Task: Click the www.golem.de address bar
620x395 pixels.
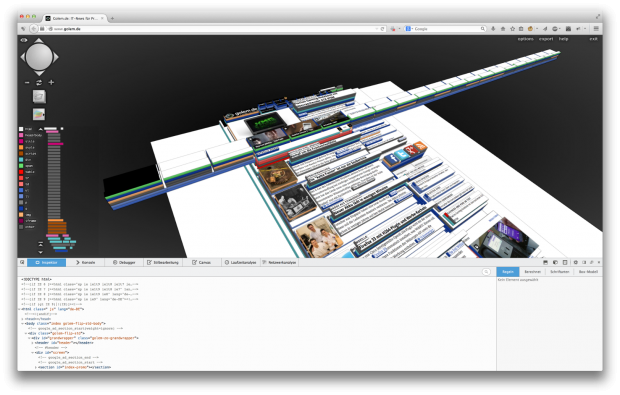Action: pos(214,28)
